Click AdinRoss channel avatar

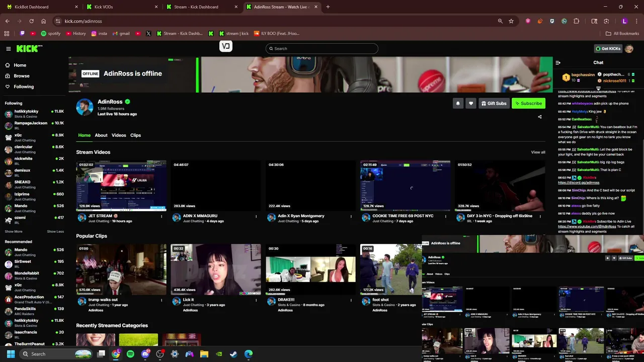pos(85,107)
